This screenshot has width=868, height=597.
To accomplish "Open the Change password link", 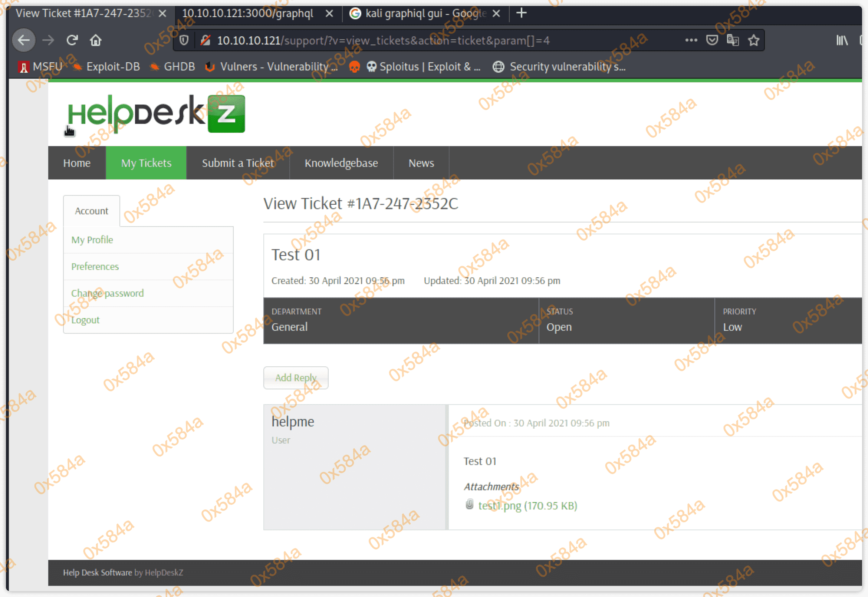I will tap(107, 293).
